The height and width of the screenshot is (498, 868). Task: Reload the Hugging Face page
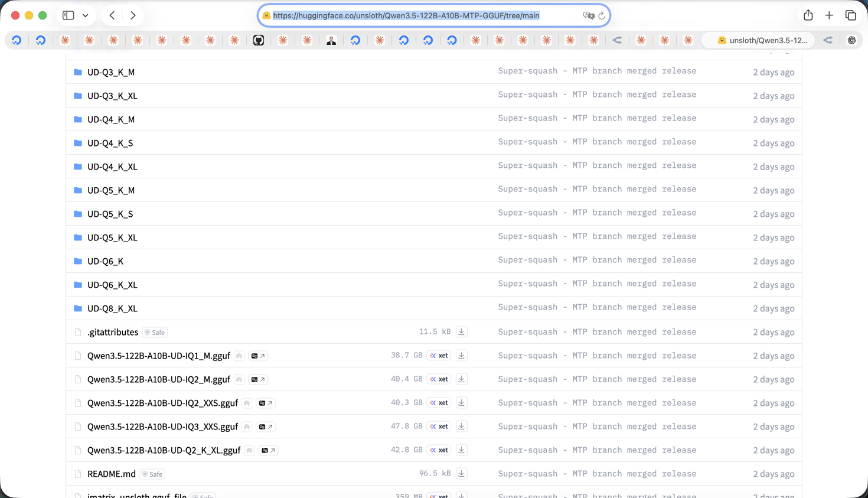602,16
